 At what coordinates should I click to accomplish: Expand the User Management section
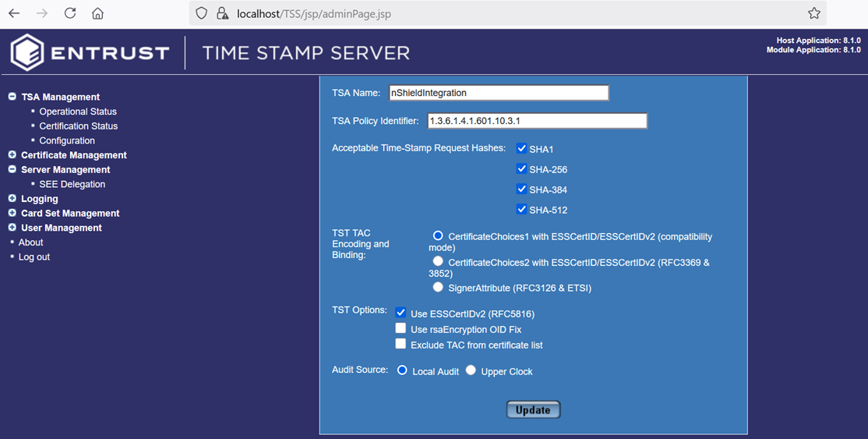[12, 227]
